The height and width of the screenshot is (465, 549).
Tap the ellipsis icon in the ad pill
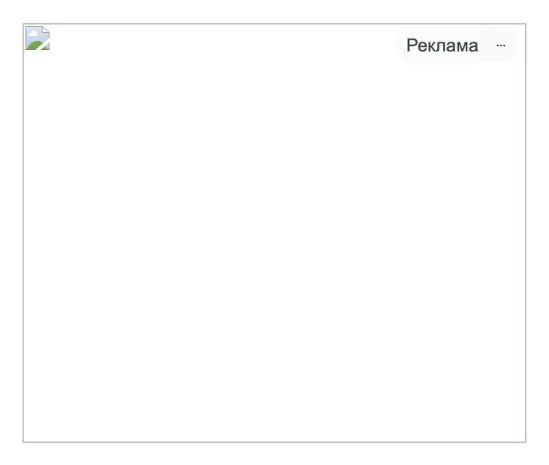tap(501, 46)
